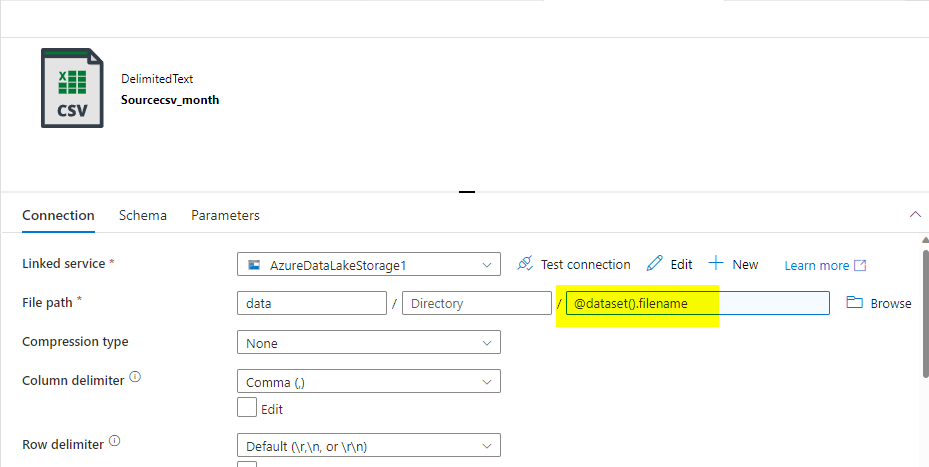
Task: Switch to the Parameters tab
Action: pyautogui.click(x=225, y=215)
